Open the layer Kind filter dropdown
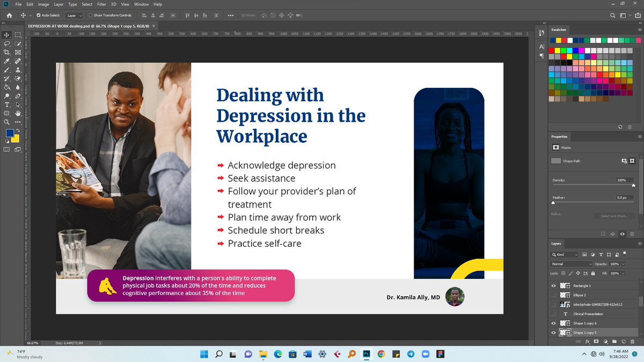The width and height of the screenshot is (644, 362). coord(565,254)
